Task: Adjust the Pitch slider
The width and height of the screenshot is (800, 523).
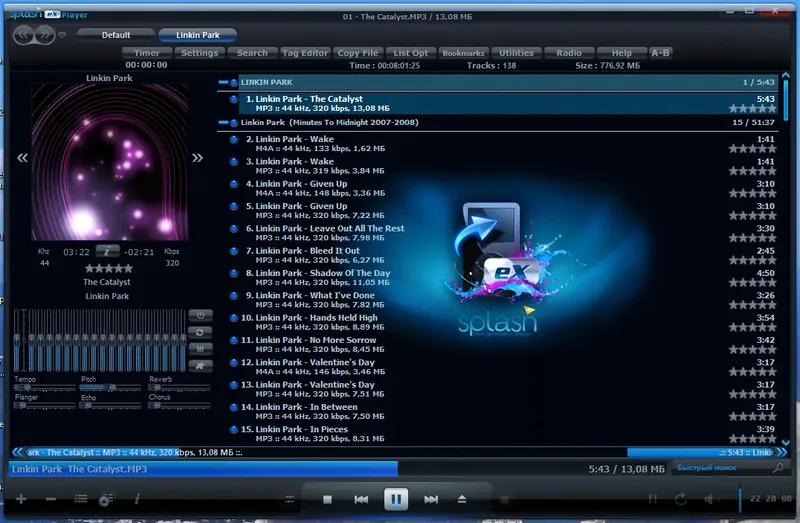Action: point(110,388)
